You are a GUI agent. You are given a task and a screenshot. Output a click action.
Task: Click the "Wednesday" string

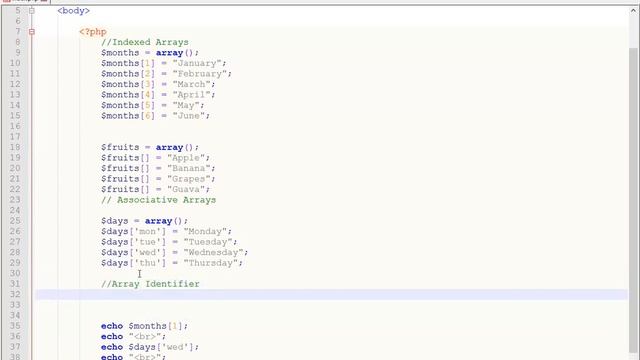213,253
